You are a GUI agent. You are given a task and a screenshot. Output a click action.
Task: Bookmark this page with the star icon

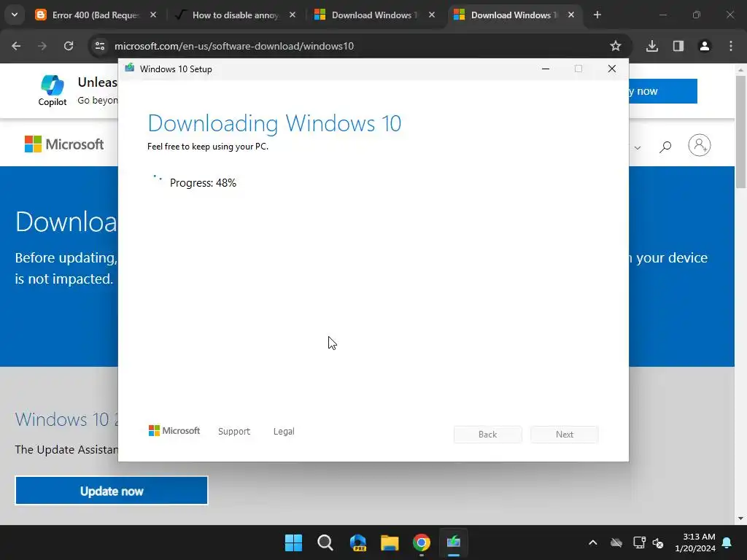pos(615,46)
